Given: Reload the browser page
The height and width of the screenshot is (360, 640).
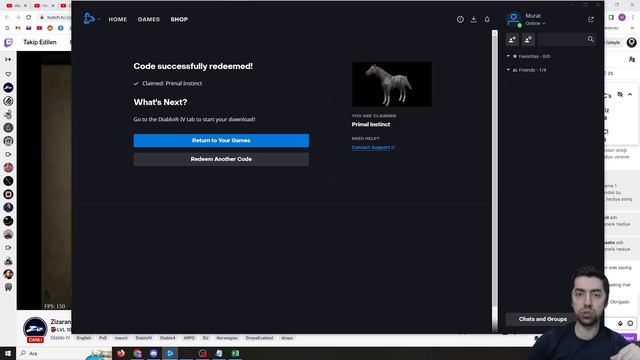Looking at the screenshot, I should pyautogui.click(x=28, y=17).
